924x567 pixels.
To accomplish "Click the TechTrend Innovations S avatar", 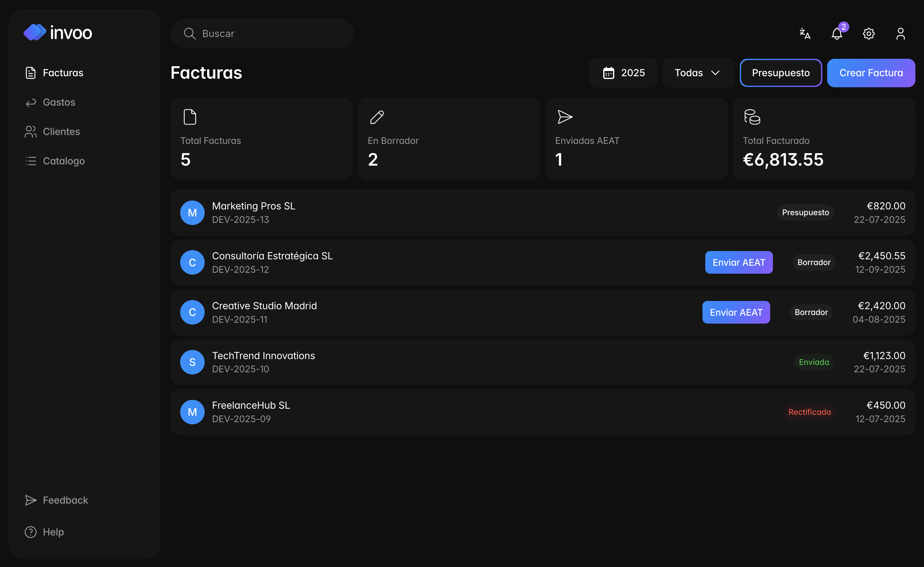I will pos(192,362).
